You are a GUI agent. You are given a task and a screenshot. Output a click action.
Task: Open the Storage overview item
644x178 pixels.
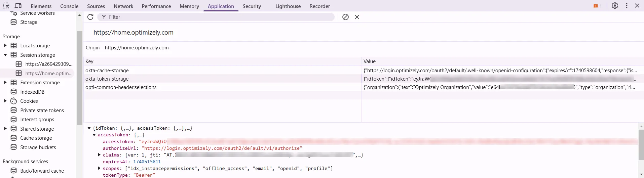tap(29, 22)
